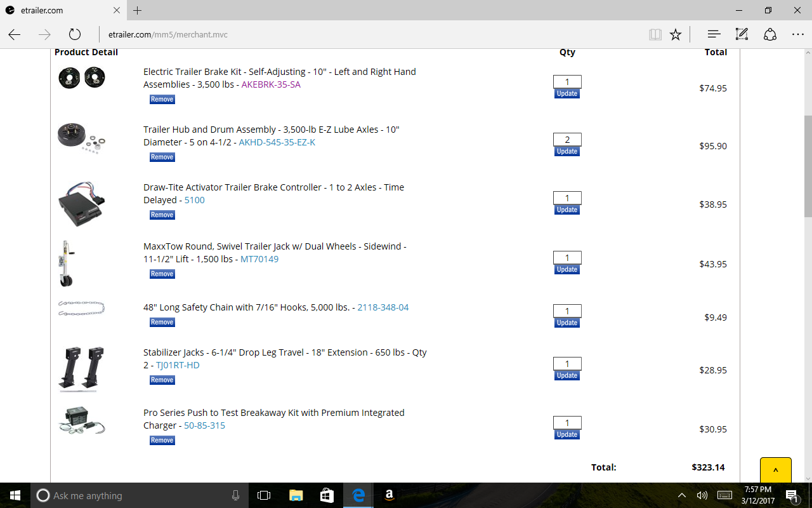The width and height of the screenshot is (812, 508).
Task: Click quantity field for Draw-Tite Controller
Action: coord(567,197)
